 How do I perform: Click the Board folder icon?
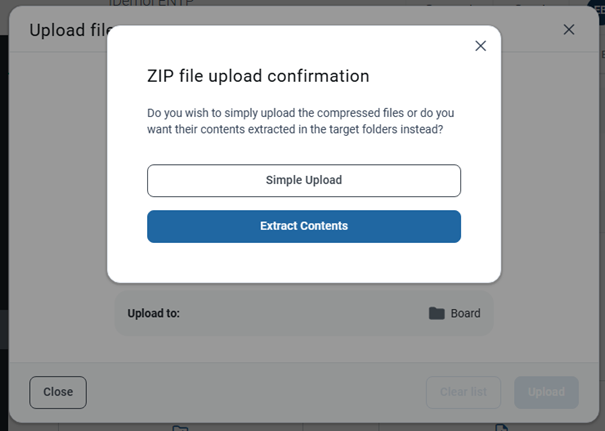[x=436, y=313]
